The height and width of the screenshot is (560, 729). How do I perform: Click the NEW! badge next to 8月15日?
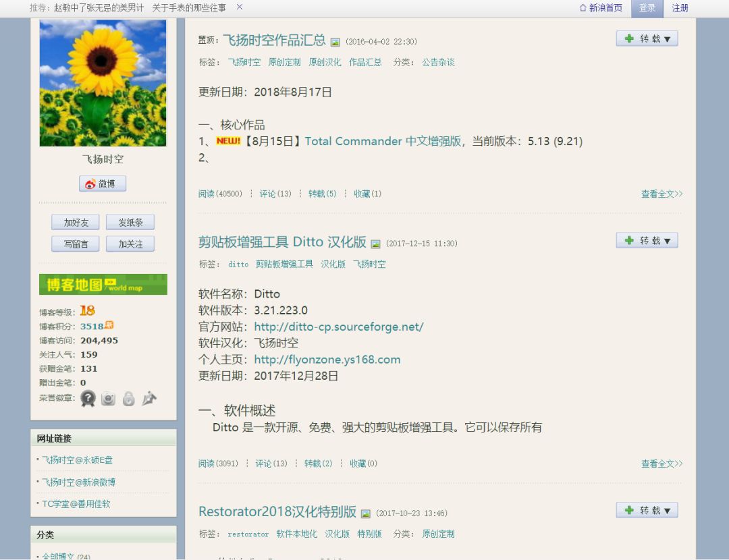229,141
